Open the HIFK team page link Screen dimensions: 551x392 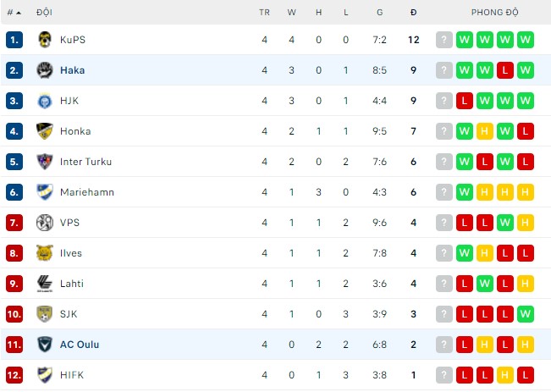coord(72,375)
